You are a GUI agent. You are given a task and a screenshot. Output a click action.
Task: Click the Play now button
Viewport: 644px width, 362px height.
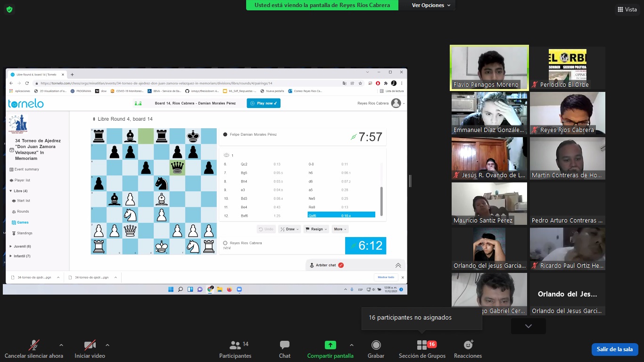coord(263,103)
